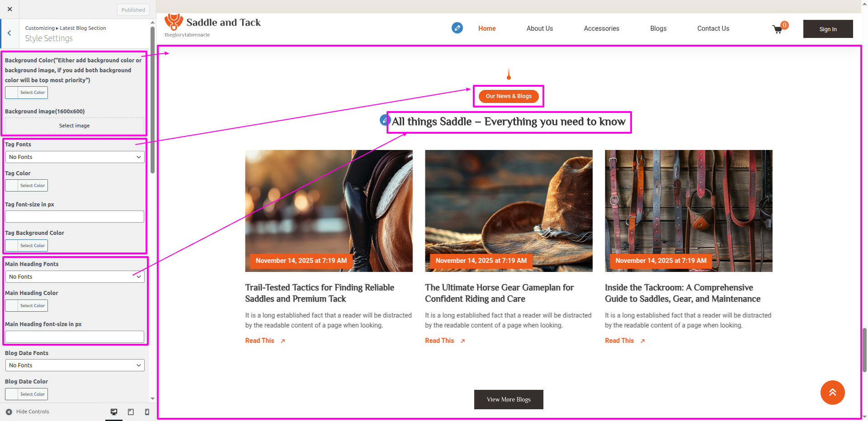This screenshot has width=868, height=421.
Task: Click Select image for background image
Action: click(x=75, y=126)
